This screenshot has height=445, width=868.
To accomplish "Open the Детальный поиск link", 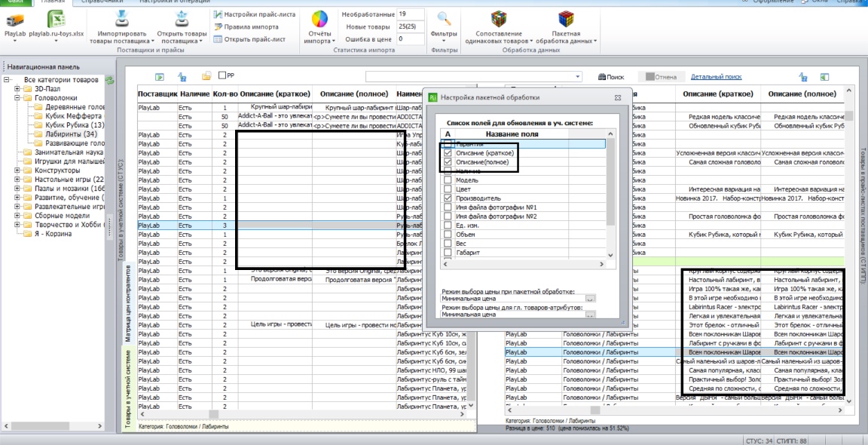I will pos(717,77).
